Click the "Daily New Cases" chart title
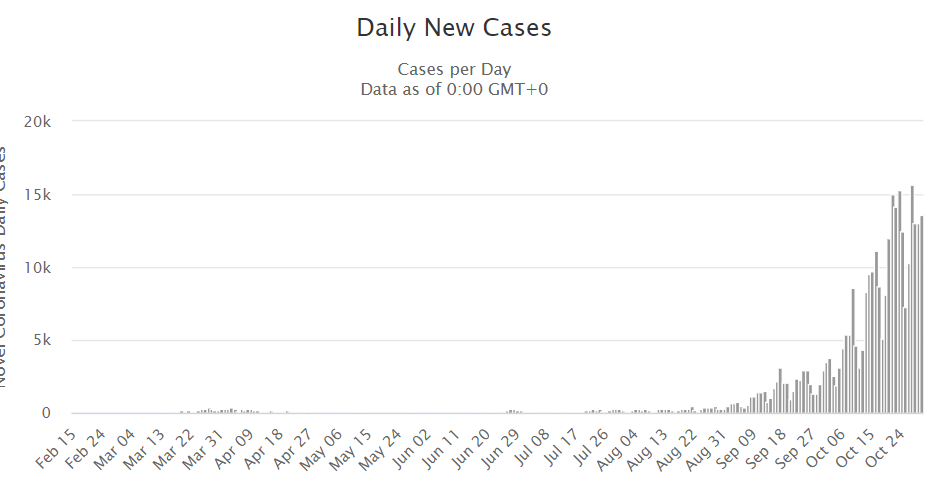 tap(454, 29)
